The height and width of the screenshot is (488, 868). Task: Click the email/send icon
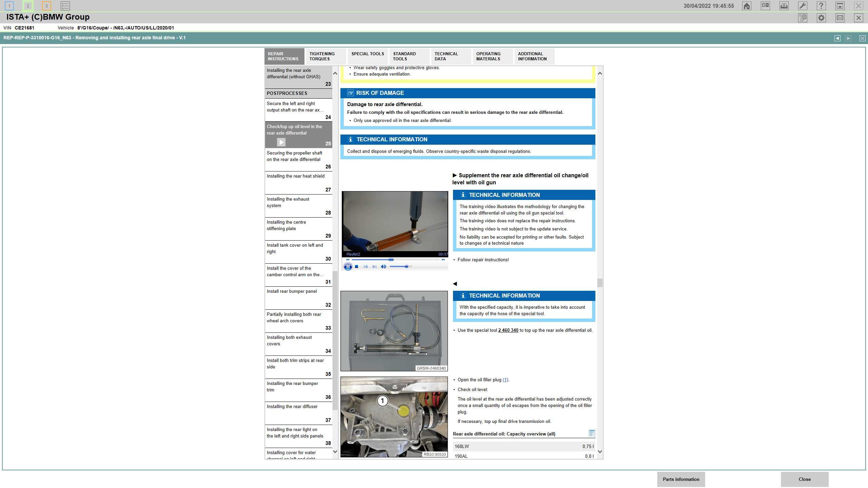840,17
